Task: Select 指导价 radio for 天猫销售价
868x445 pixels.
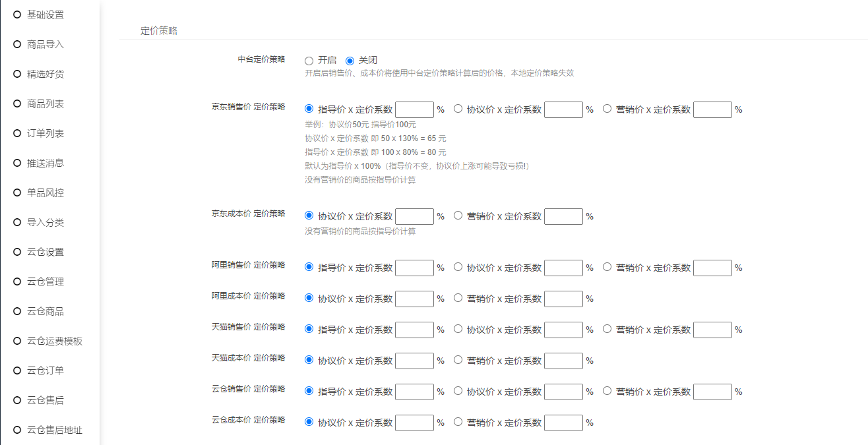Action: [309, 329]
